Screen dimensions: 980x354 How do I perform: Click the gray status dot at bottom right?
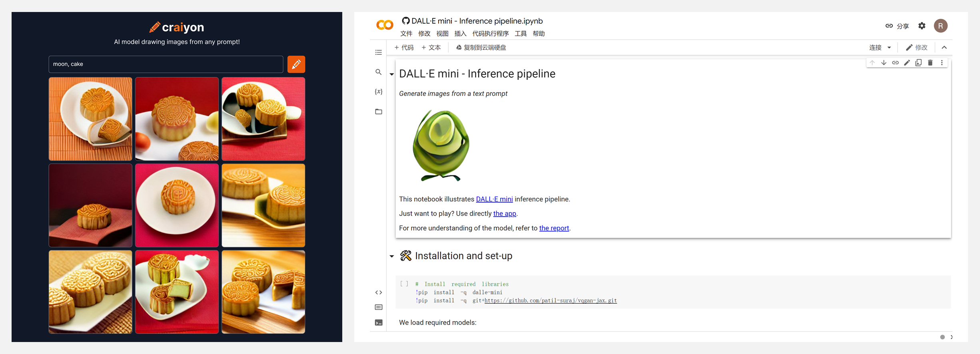[x=942, y=337]
